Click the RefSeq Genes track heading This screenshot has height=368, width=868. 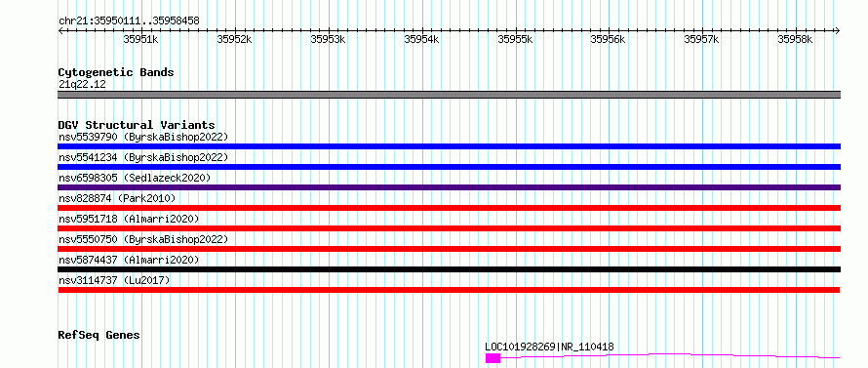tap(99, 336)
